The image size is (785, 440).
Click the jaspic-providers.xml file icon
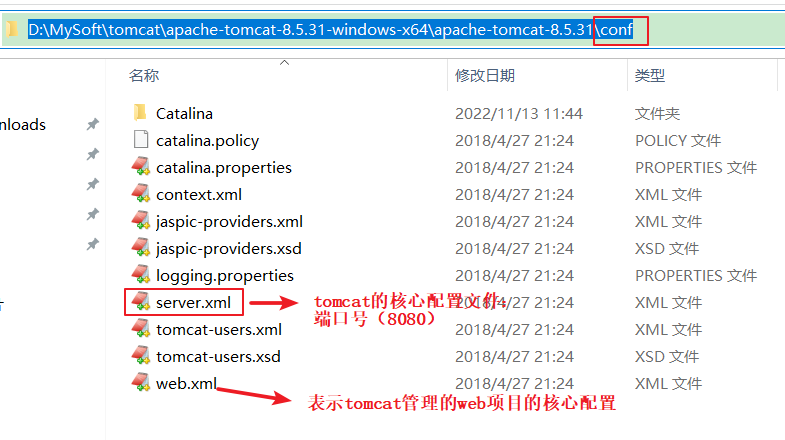tap(141, 221)
